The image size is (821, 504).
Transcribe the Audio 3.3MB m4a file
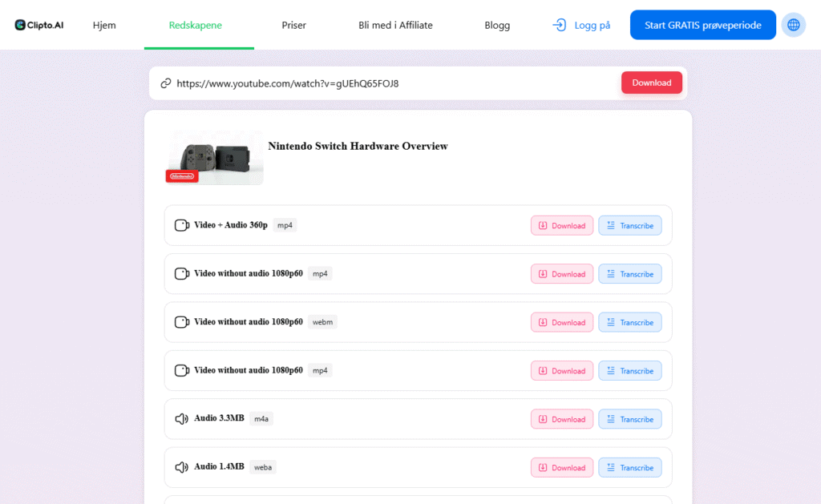tap(630, 419)
